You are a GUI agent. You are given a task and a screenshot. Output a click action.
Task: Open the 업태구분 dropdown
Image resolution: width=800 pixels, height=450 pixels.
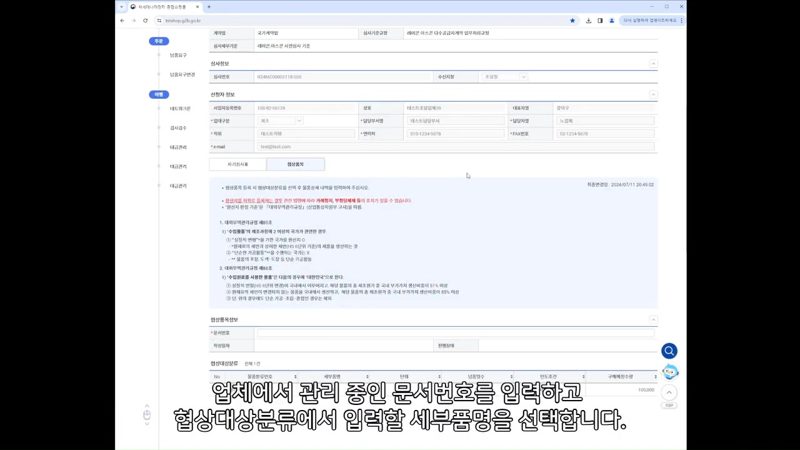(x=280, y=121)
